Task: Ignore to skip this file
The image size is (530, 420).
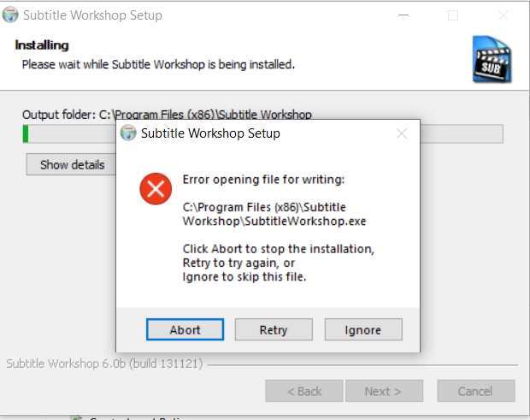Action: (x=363, y=329)
